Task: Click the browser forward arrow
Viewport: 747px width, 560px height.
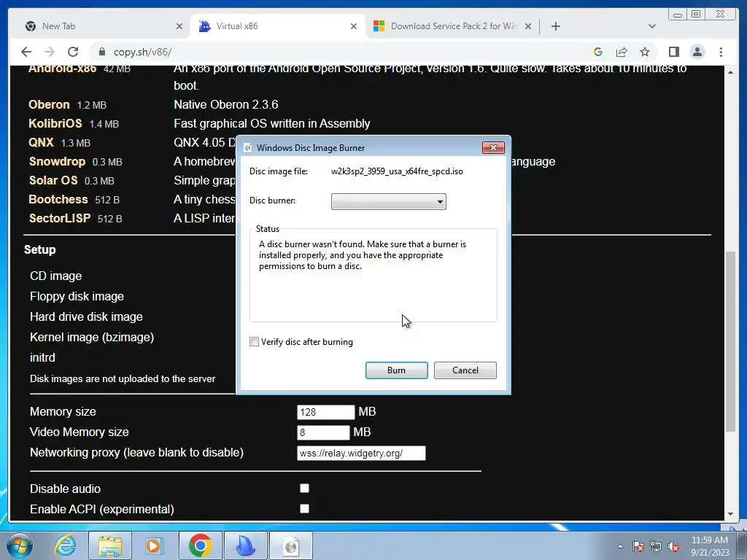Action: pos(50,52)
